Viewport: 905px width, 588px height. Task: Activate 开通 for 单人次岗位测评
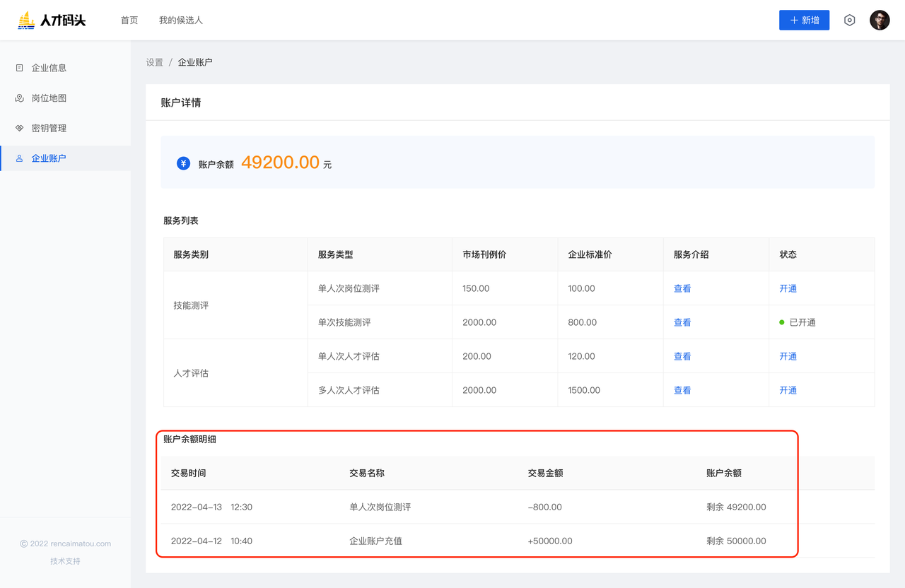[x=788, y=288]
